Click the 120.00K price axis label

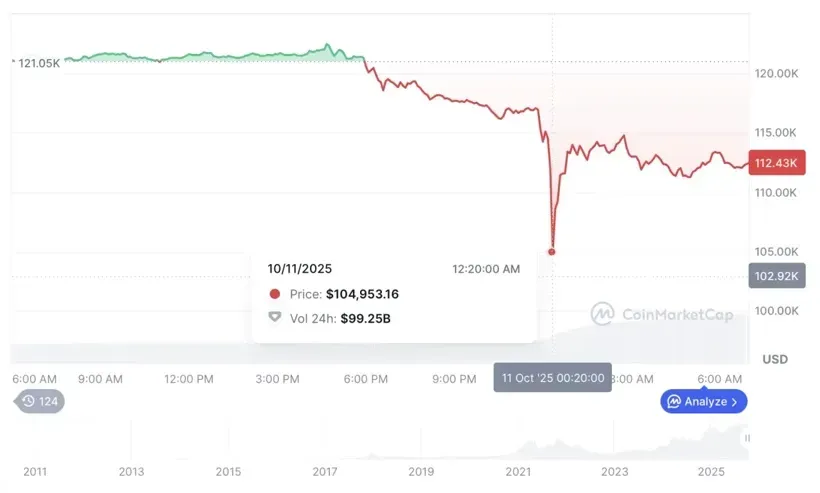[x=775, y=74]
